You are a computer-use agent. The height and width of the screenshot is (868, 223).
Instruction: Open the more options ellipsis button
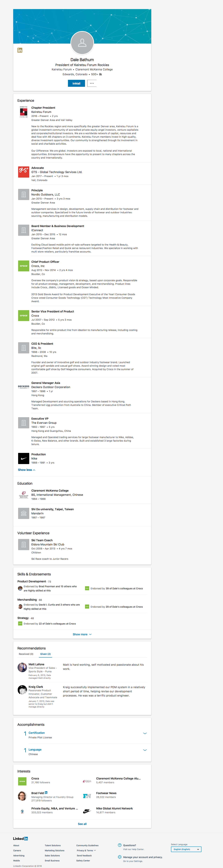pyautogui.click(x=92, y=83)
